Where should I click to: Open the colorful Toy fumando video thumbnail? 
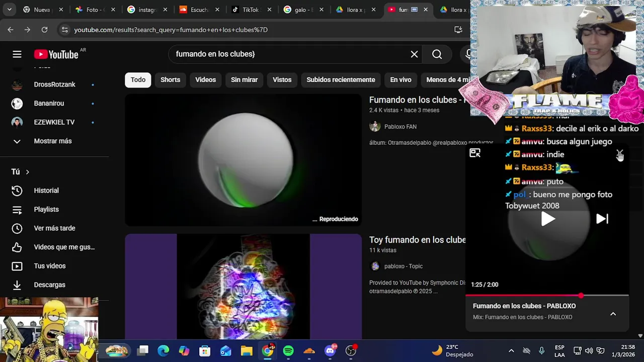tap(243, 287)
